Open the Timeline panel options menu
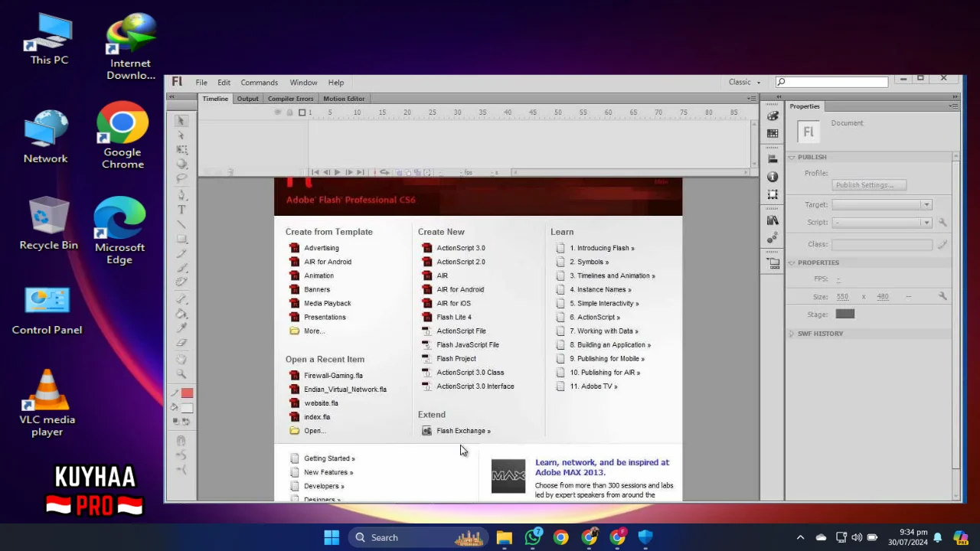980x551 pixels. click(x=752, y=99)
